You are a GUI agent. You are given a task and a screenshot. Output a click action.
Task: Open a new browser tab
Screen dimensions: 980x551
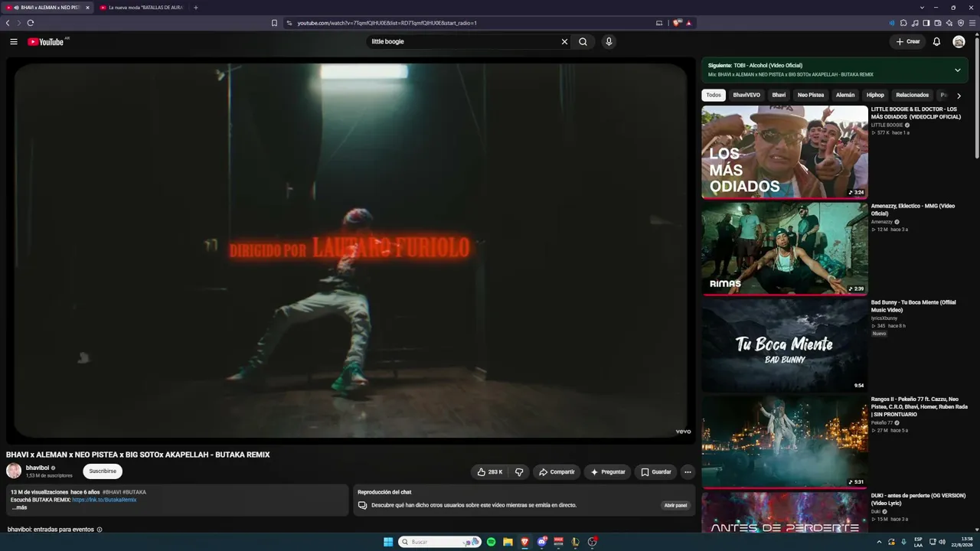click(196, 8)
